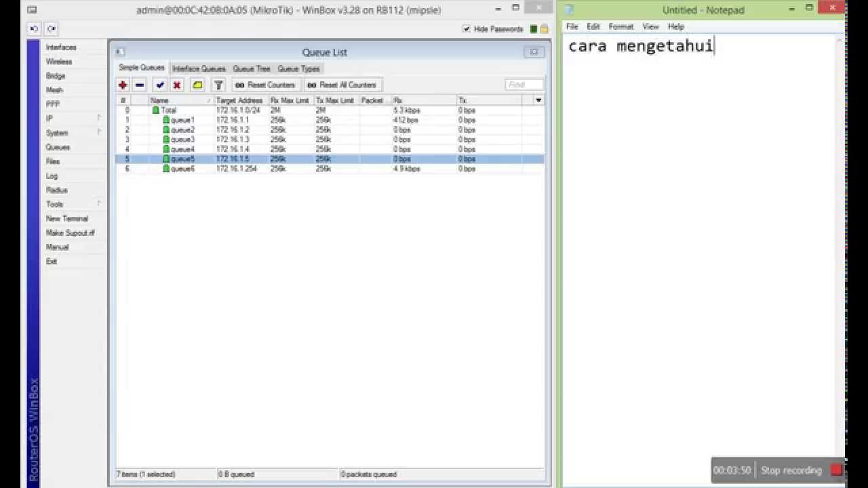868x488 pixels.
Task: Click the Queue List window menu icon
Action: tap(120, 52)
